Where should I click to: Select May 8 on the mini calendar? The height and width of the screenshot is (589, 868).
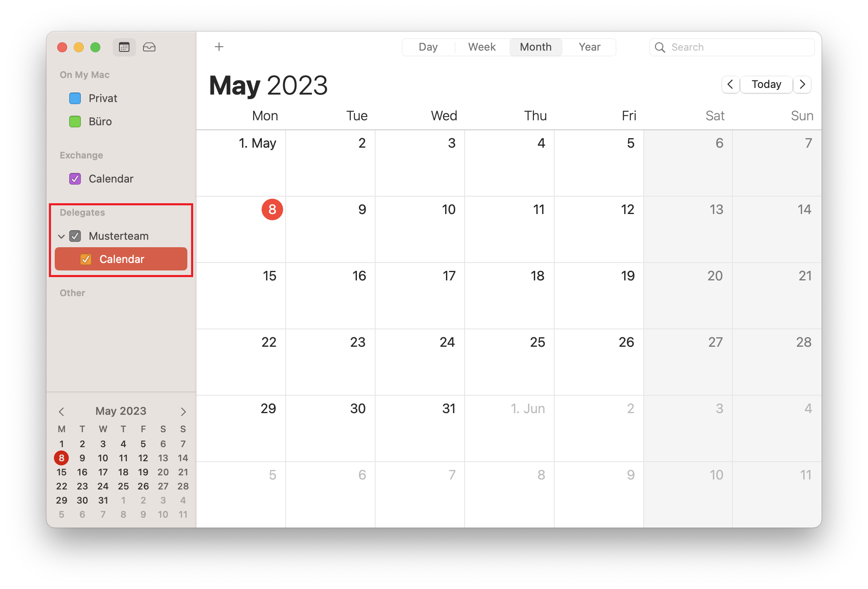tap(61, 458)
